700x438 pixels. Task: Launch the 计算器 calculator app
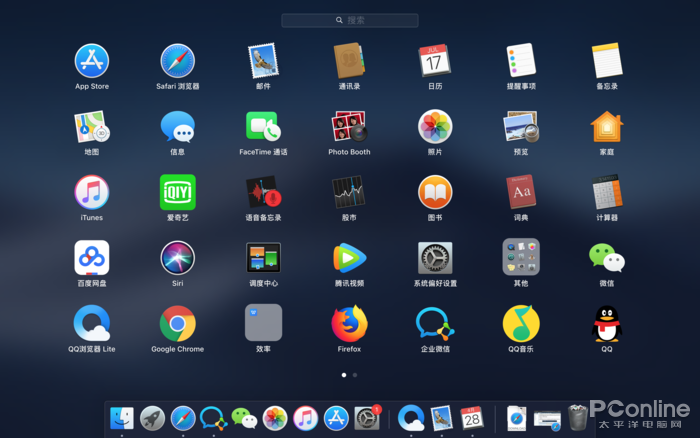(607, 192)
